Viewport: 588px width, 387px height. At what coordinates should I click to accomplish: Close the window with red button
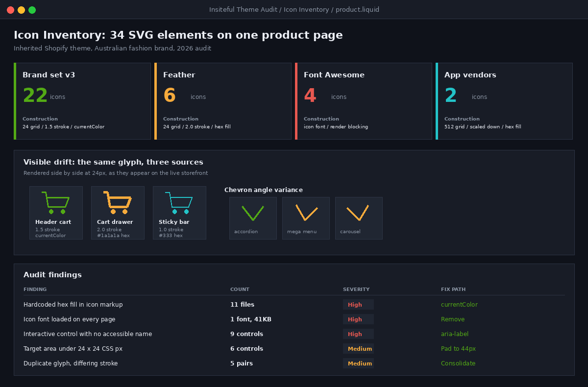coord(10,10)
